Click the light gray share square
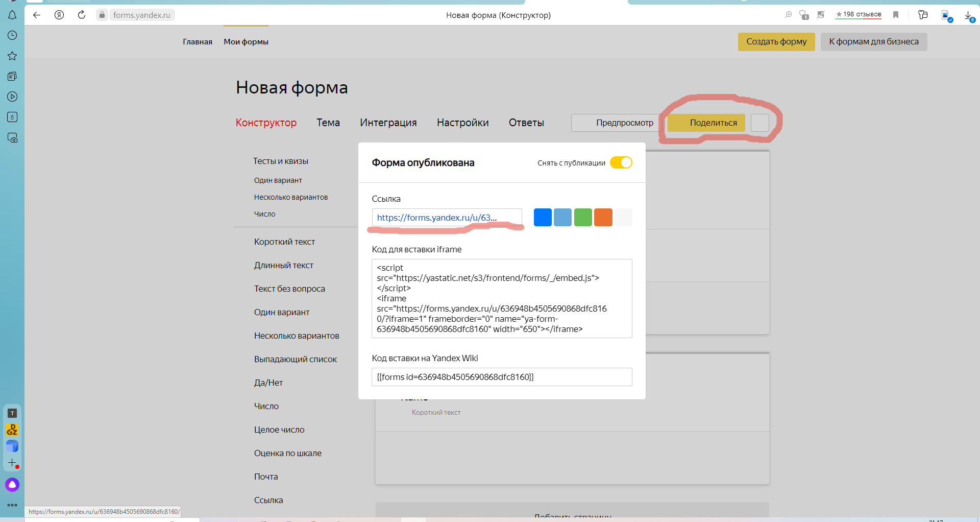Image resolution: width=980 pixels, height=522 pixels. click(623, 217)
